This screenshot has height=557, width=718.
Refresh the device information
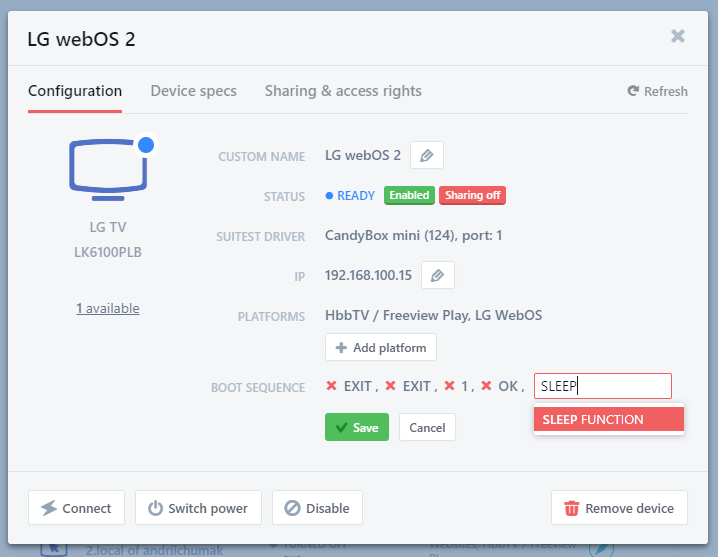tap(657, 91)
